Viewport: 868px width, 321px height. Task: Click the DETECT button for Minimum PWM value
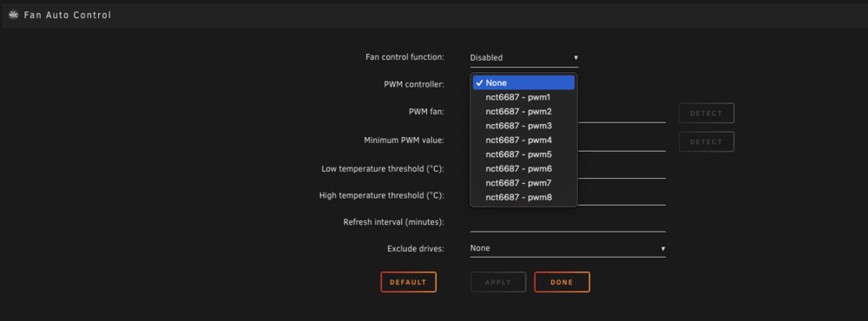coord(707,141)
